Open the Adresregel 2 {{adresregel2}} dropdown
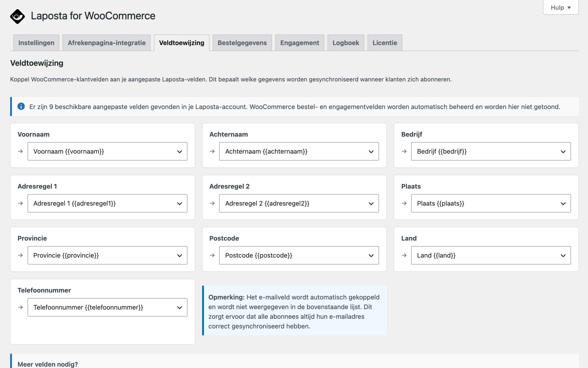The height and width of the screenshot is (368, 588). coord(299,203)
